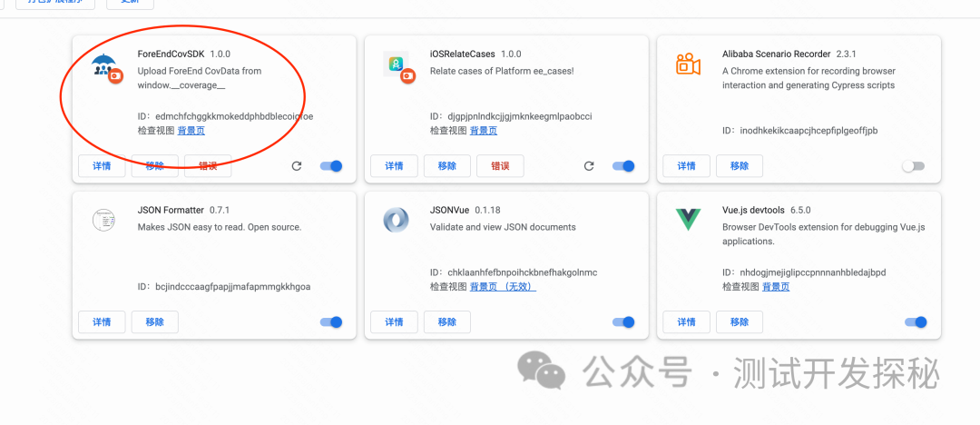Open 详情 for JSON Formatter
Image resolution: width=980 pixels, height=425 pixels.
102,321
